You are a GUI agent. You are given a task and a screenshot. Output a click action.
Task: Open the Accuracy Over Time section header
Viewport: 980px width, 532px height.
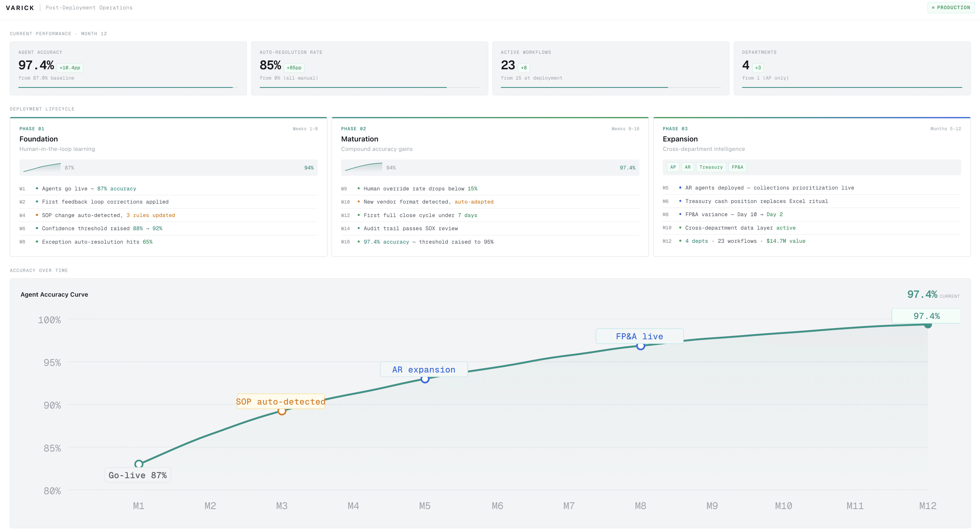[39, 270]
